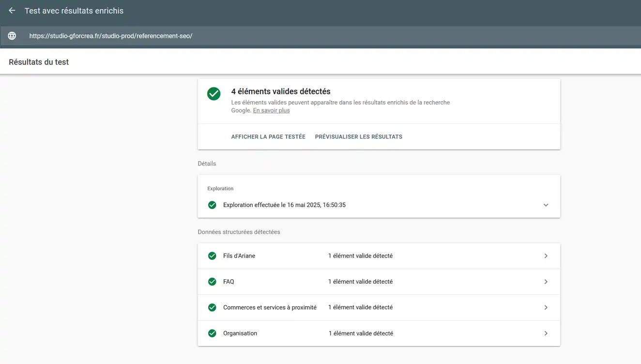641x364 pixels.
Task: Open Organisation row chevron
Action: tap(546, 334)
